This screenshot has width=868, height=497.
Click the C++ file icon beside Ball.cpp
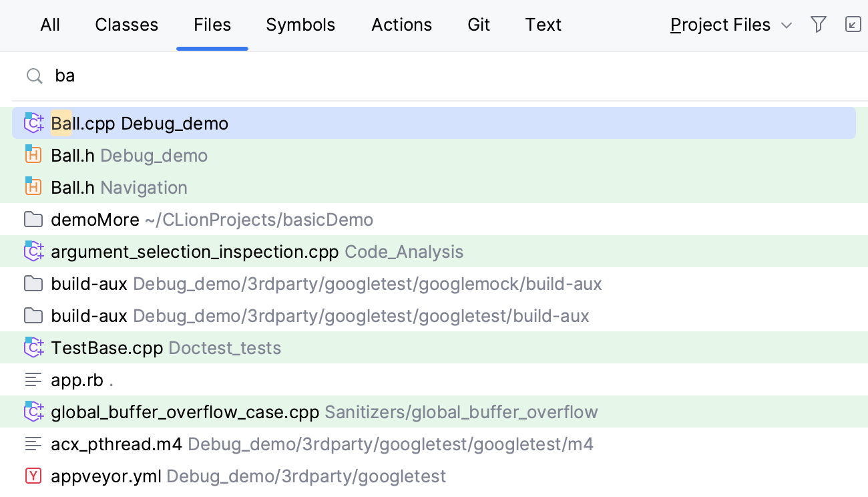click(33, 123)
